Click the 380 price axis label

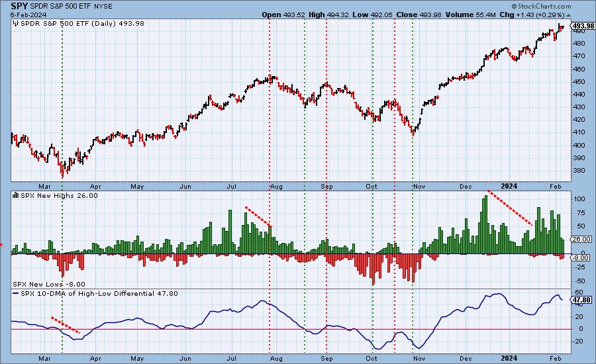(579, 171)
